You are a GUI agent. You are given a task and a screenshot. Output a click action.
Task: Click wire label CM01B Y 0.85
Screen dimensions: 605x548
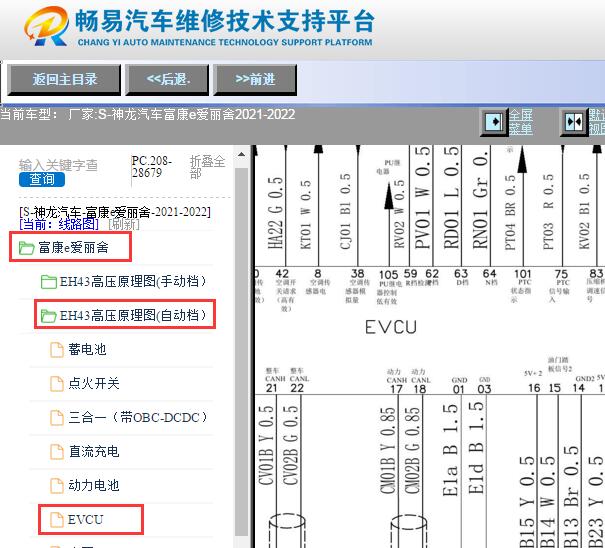(388, 450)
